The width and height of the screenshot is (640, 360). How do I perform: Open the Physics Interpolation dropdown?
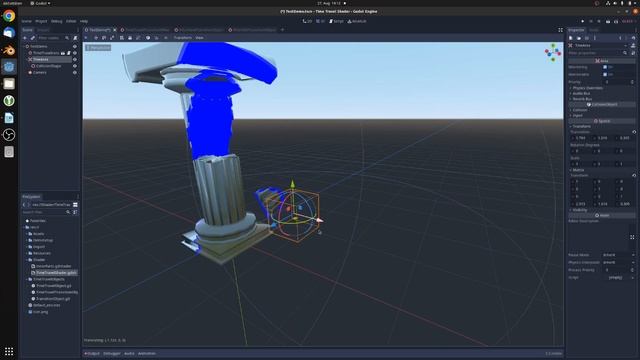619,262
